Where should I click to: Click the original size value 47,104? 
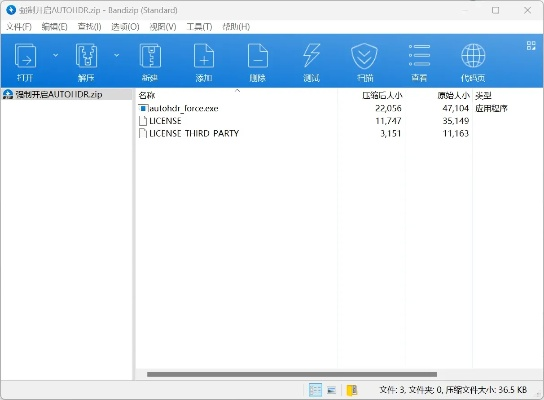456,109
